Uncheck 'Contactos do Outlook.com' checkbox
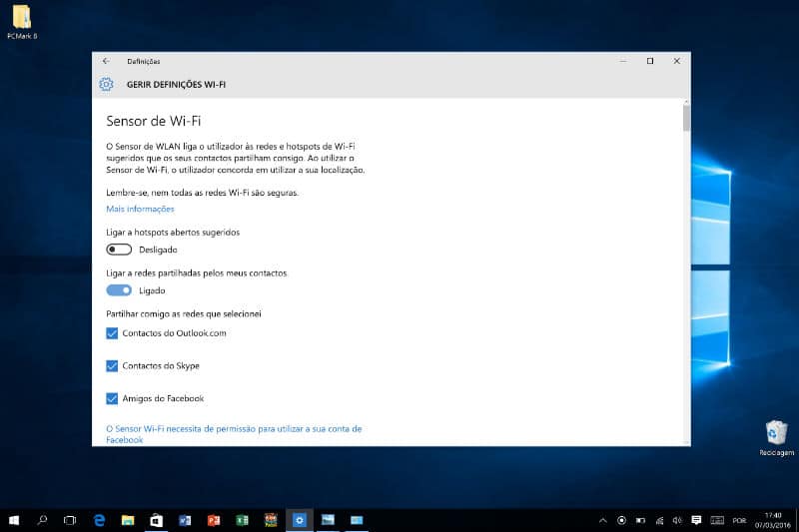Screen dimensions: 799x532 point(112,333)
